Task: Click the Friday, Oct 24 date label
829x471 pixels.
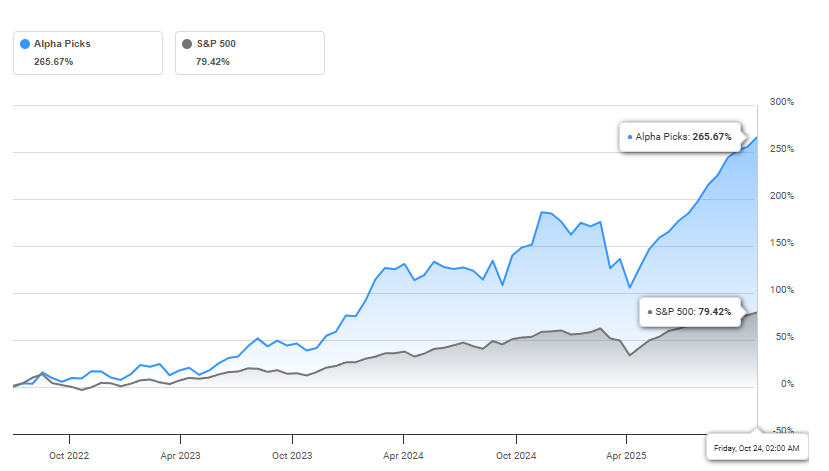Action: click(x=755, y=448)
